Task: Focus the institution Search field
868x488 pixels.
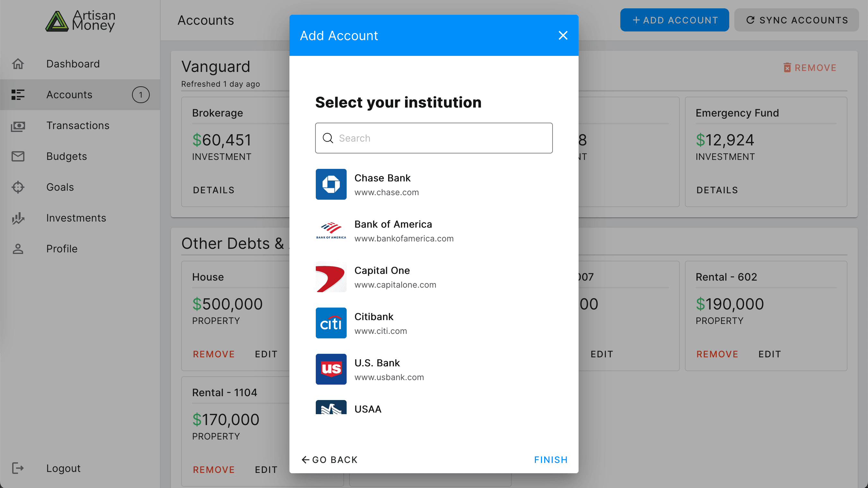Action: pos(434,138)
